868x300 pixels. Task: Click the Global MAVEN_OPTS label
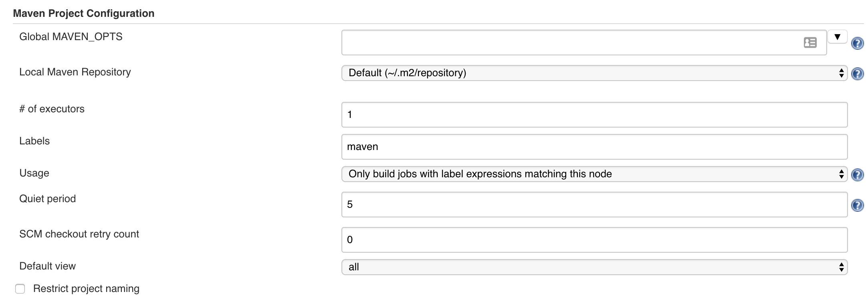[x=71, y=37]
